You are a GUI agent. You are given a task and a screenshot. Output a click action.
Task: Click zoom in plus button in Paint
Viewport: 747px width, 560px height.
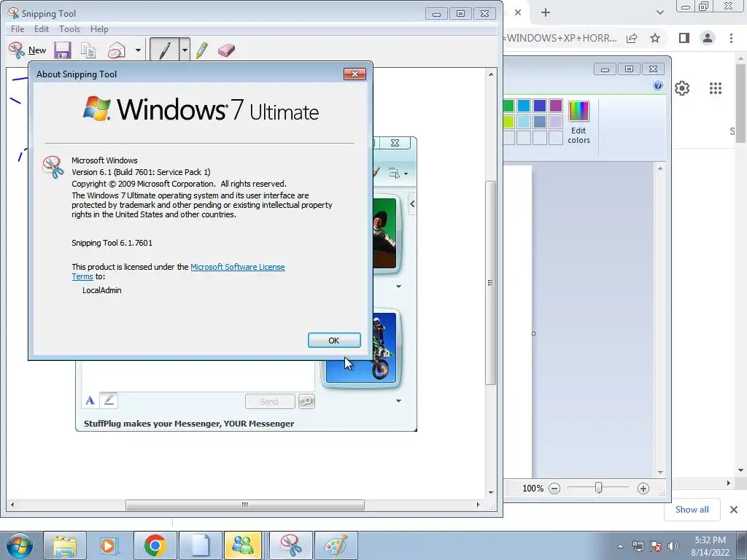[643, 488]
